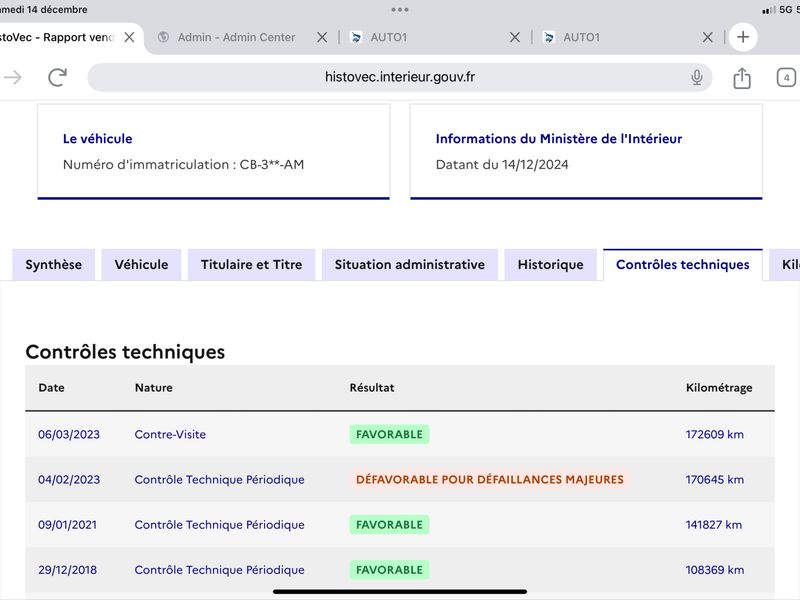Image resolution: width=800 pixels, height=600 pixels.
Task: Click the FAVORABLE badge for 29/12/2018
Action: [389, 570]
